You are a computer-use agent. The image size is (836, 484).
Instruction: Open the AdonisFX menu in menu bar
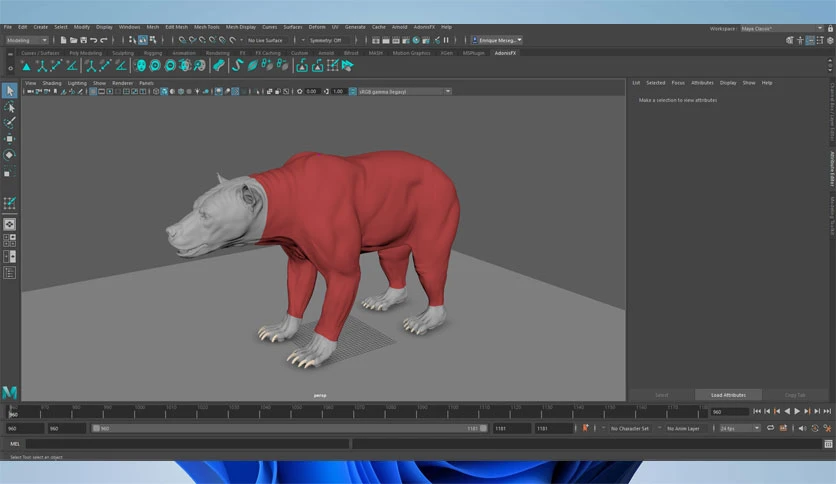pos(424,27)
